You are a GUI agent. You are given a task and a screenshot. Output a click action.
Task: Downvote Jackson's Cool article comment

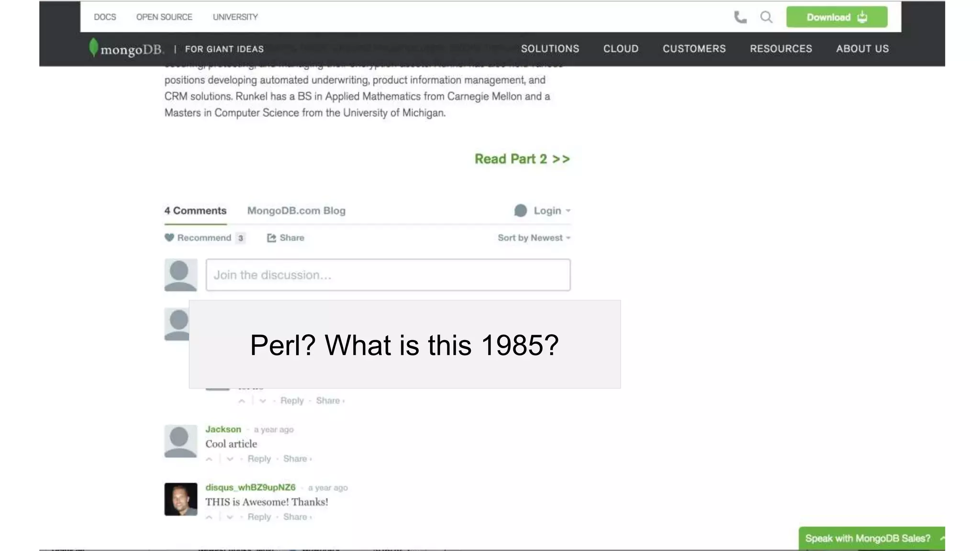click(230, 459)
